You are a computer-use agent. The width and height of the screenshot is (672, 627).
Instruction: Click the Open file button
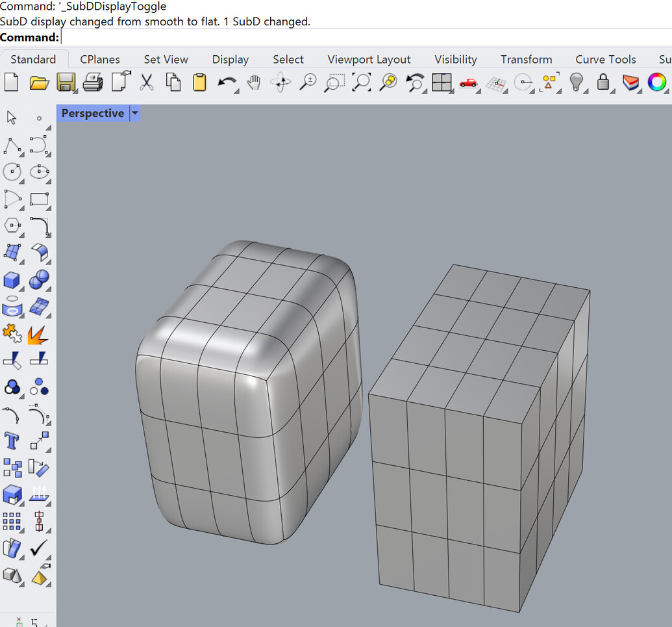39,83
